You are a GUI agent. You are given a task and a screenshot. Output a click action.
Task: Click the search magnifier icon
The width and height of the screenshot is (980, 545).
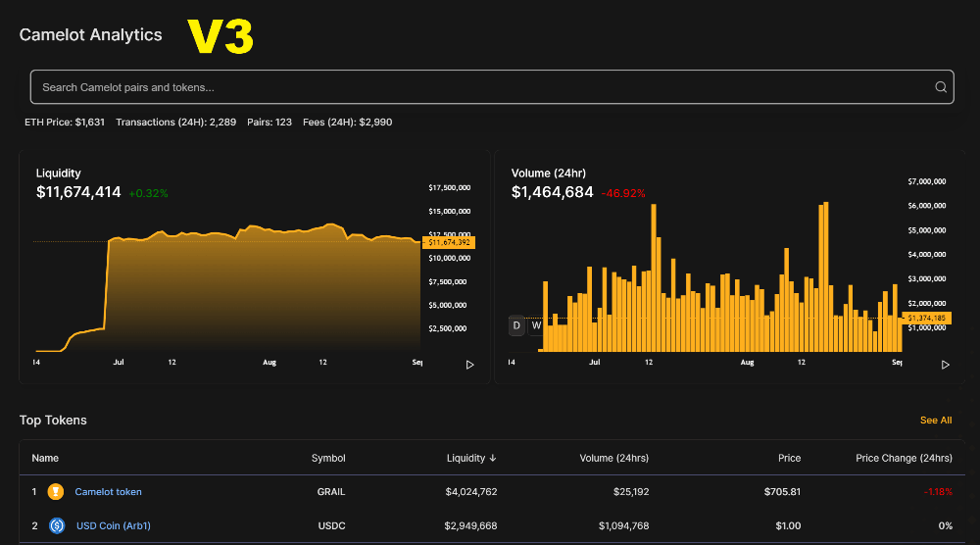(941, 87)
